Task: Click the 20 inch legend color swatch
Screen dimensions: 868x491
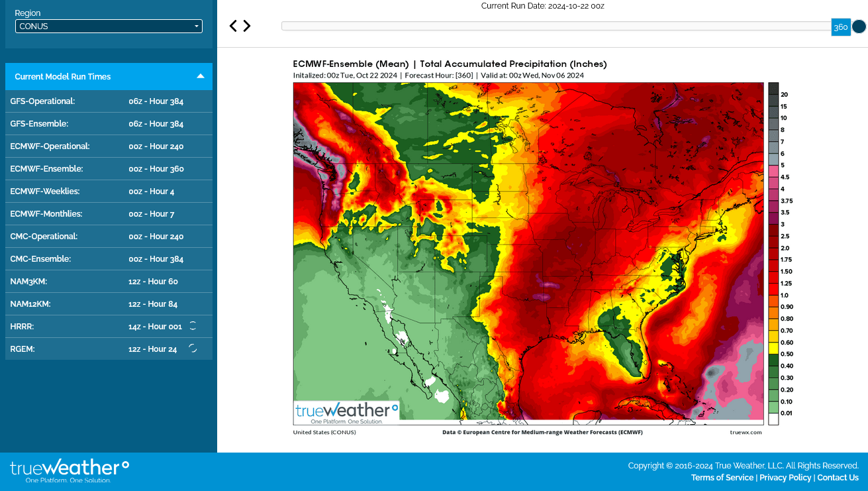Action: (773, 89)
